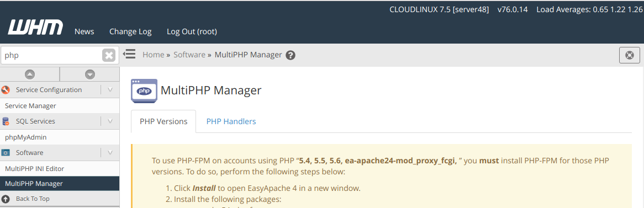
Task: Go to Software in the breadcrumb
Action: (189, 55)
